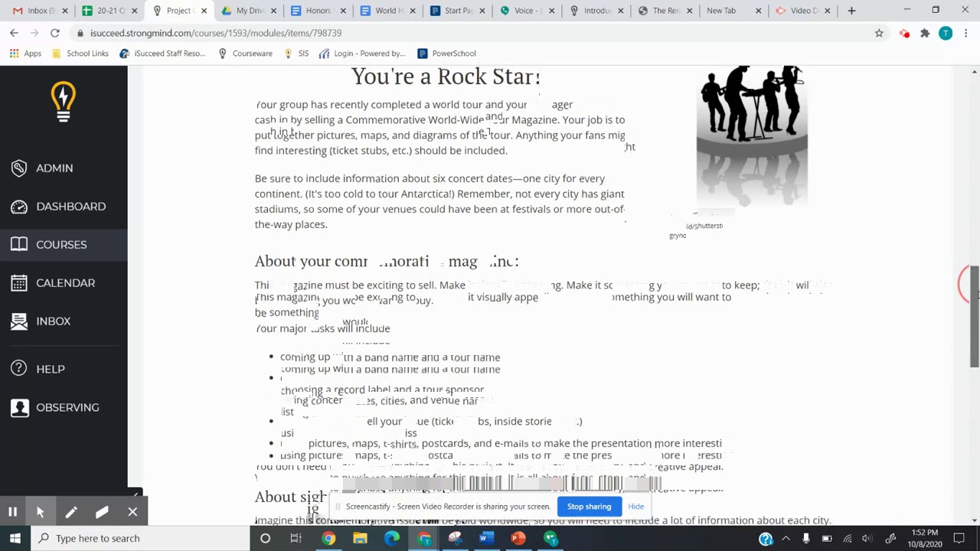Screen dimensions: 980x551
Task: Click the StrongMind lightbulb logo
Action: coord(64,103)
